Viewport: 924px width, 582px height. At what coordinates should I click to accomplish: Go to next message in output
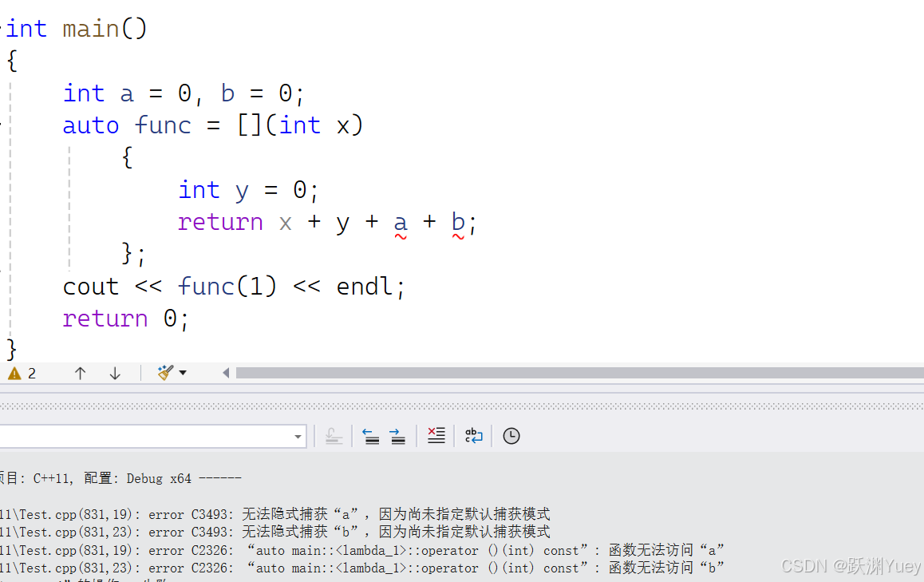click(397, 436)
